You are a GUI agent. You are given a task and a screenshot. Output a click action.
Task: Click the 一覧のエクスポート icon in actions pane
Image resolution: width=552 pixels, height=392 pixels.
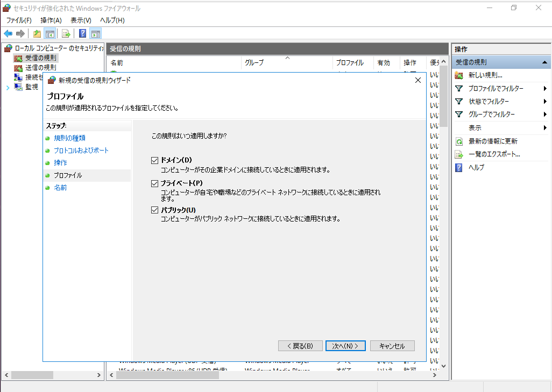tap(459, 154)
